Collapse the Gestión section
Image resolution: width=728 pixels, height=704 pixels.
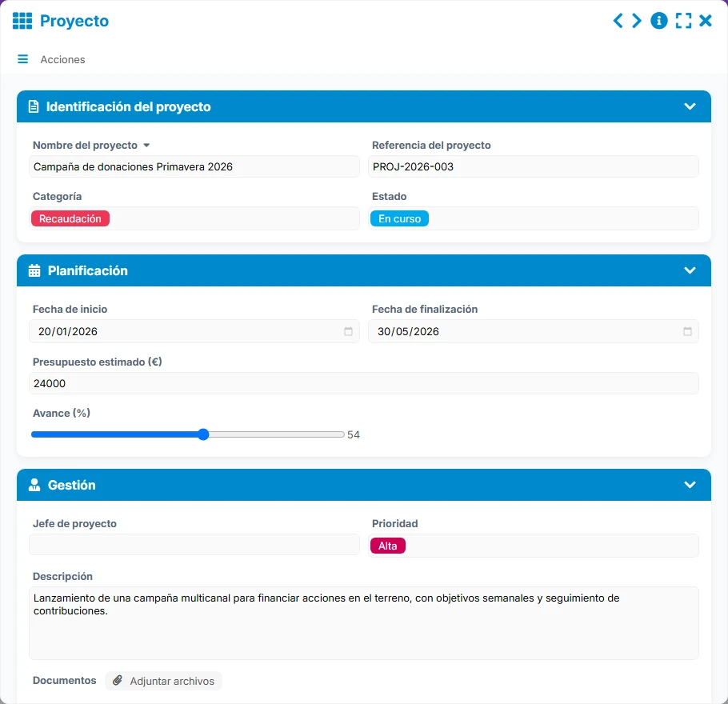tap(690, 485)
